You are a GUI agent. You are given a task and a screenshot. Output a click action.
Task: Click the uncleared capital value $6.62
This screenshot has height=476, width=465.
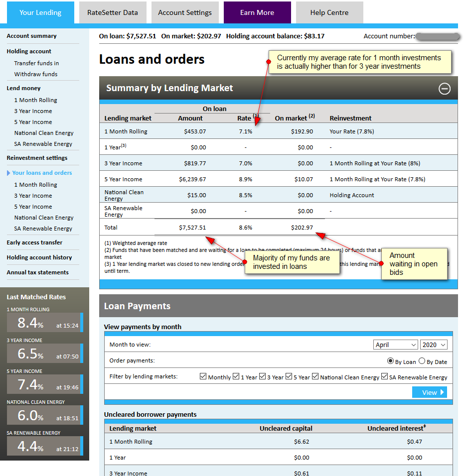point(302,442)
